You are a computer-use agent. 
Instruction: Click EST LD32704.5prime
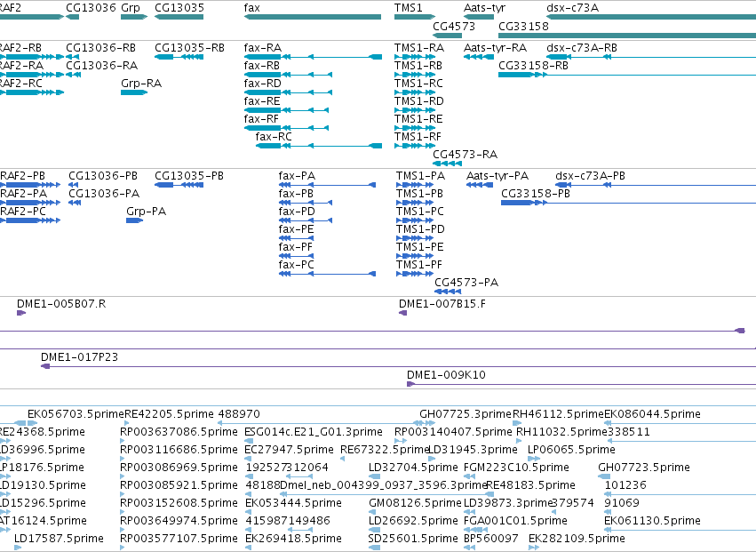(x=413, y=468)
